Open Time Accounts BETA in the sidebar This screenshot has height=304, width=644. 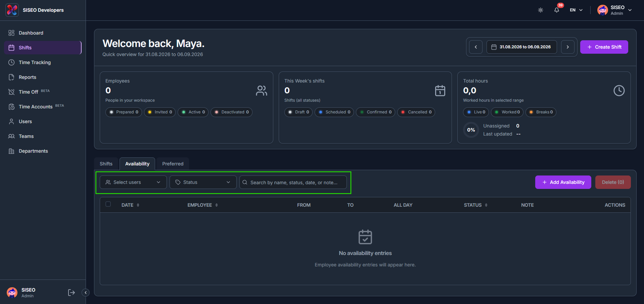[x=43, y=107]
